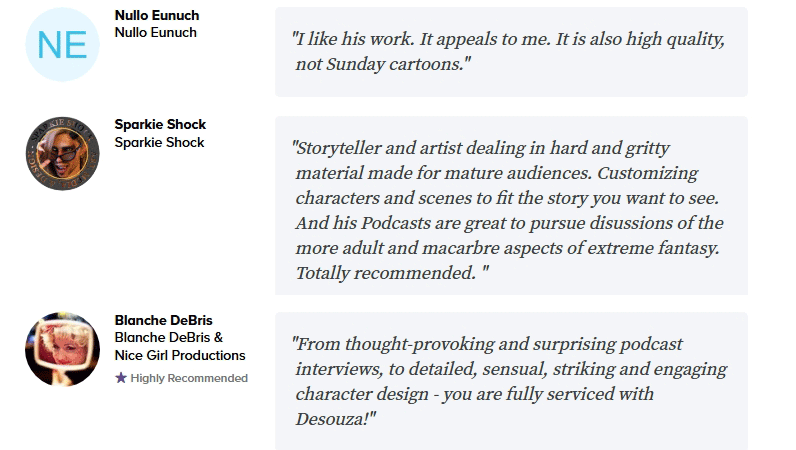Open Blanche DeBris's profile picture
The image size is (796, 450).
62,348
